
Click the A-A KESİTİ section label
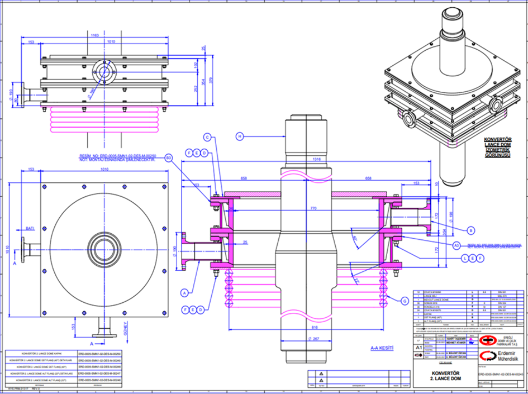[382, 348]
